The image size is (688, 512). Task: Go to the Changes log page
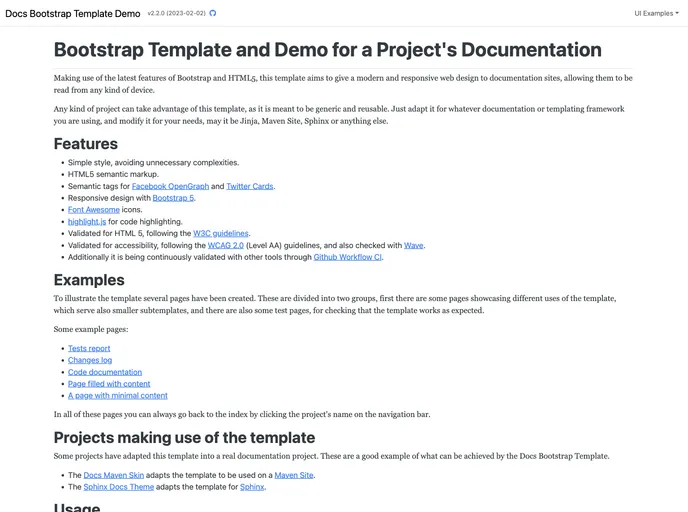click(90, 360)
